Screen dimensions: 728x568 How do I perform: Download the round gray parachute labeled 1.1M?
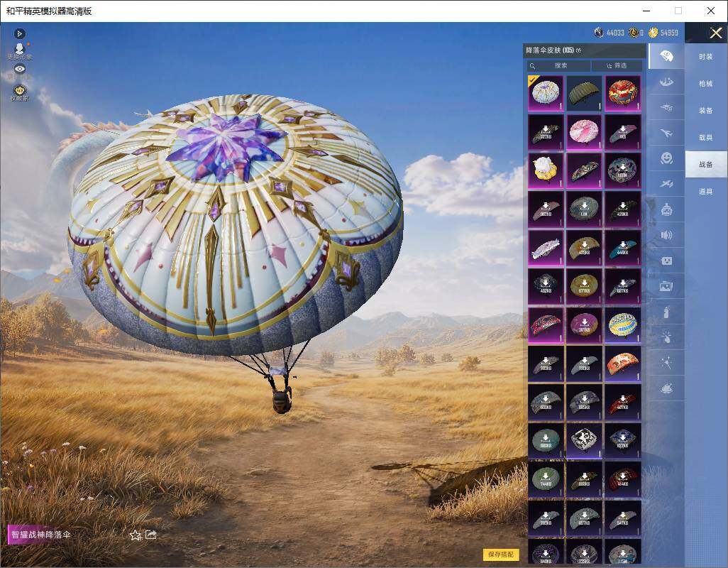click(x=584, y=209)
